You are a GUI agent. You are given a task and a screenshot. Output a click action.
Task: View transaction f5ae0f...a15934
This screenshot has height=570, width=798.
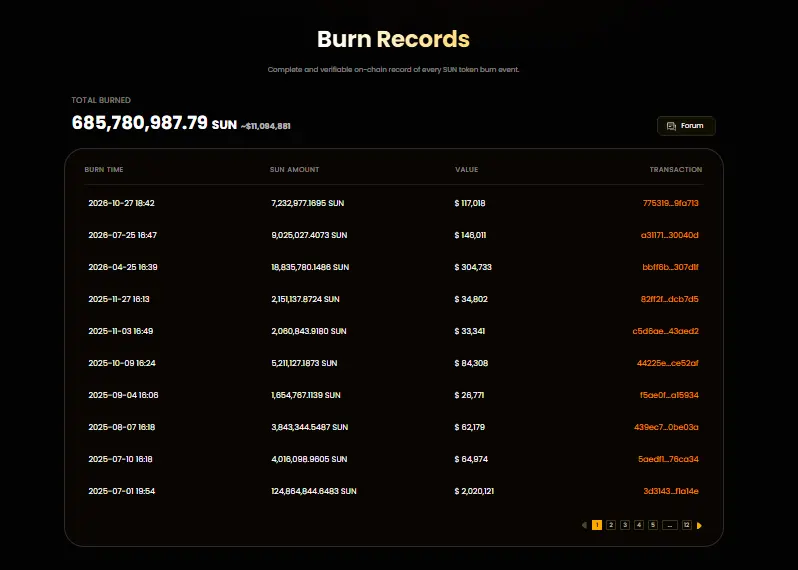point(669,395)
